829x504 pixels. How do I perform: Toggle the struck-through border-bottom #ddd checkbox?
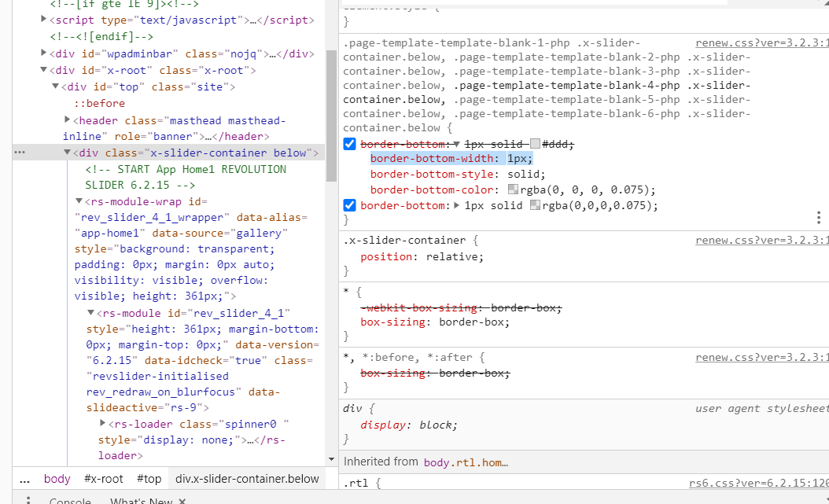click(349, 144)
